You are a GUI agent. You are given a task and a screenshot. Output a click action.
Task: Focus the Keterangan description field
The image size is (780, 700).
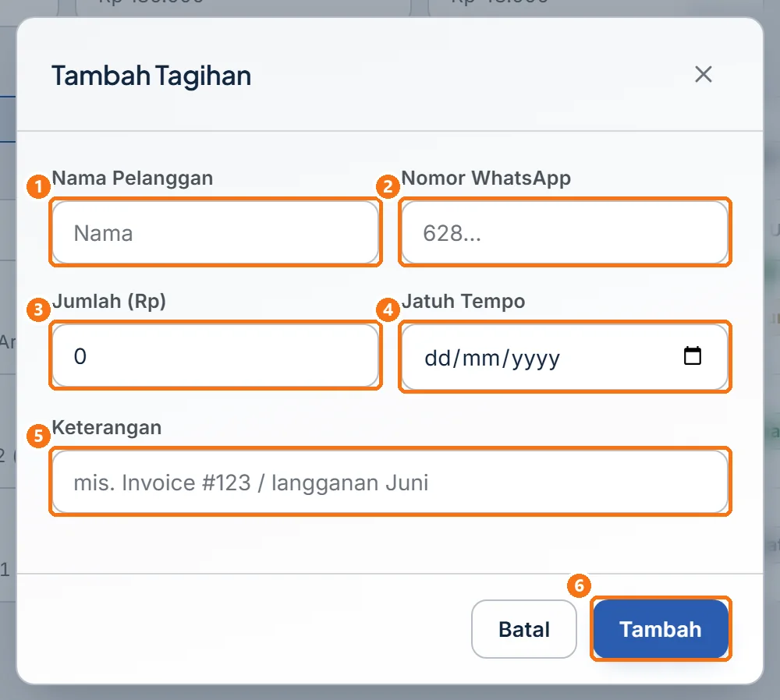tap(390, 482)
